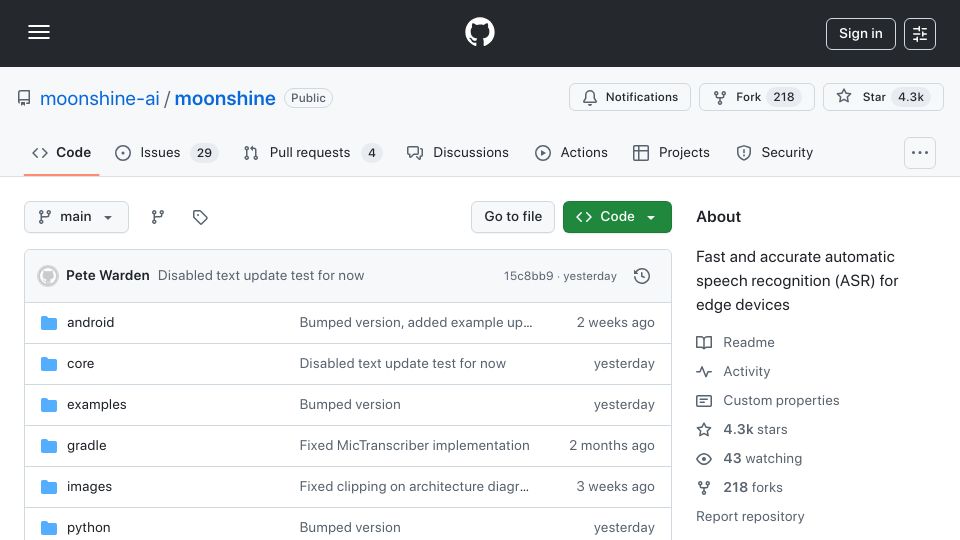Switch to the Code tab
Image resolution: width=960 pixels, height=540 pixels.
pos(61,152)
